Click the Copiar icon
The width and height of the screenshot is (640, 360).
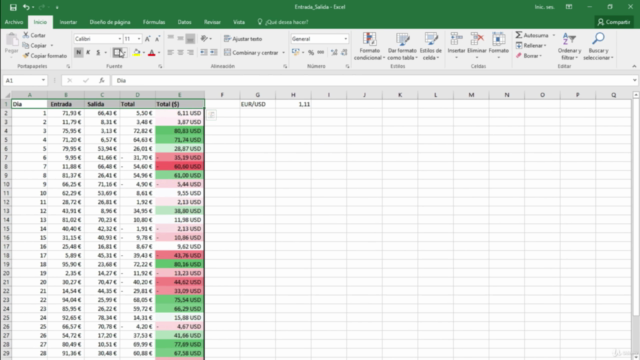click(x=26, y=45)
